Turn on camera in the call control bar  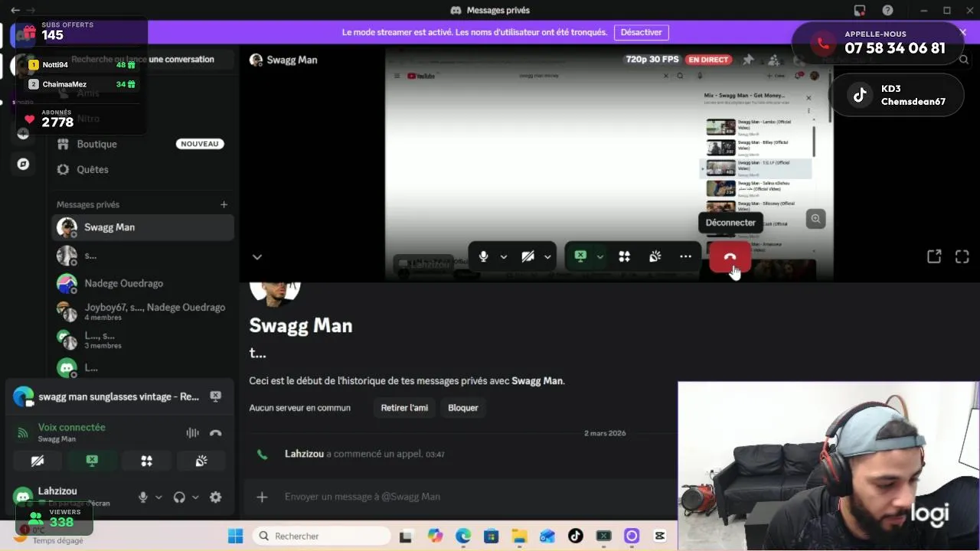[x=528, y=257]
